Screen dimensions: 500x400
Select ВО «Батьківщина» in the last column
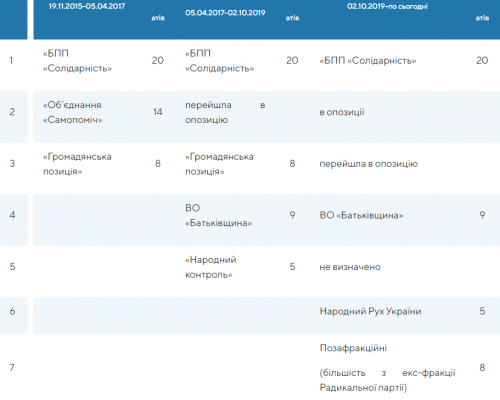point(361,215)
